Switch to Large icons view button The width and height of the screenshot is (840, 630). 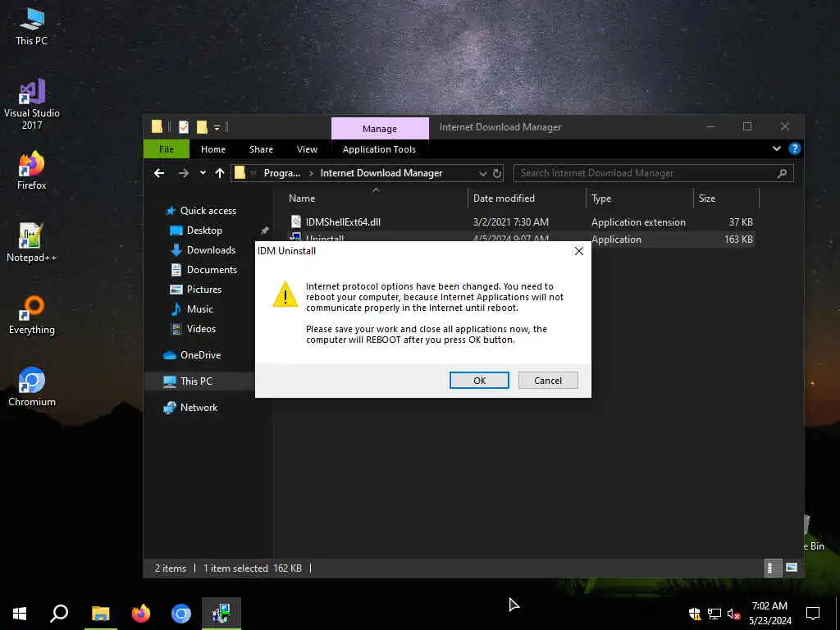792,568
